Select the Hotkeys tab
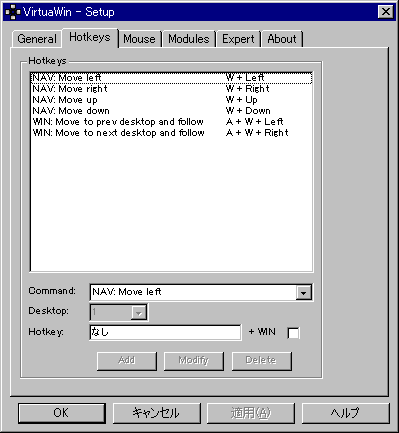399x433 pixels. [90, 37]
